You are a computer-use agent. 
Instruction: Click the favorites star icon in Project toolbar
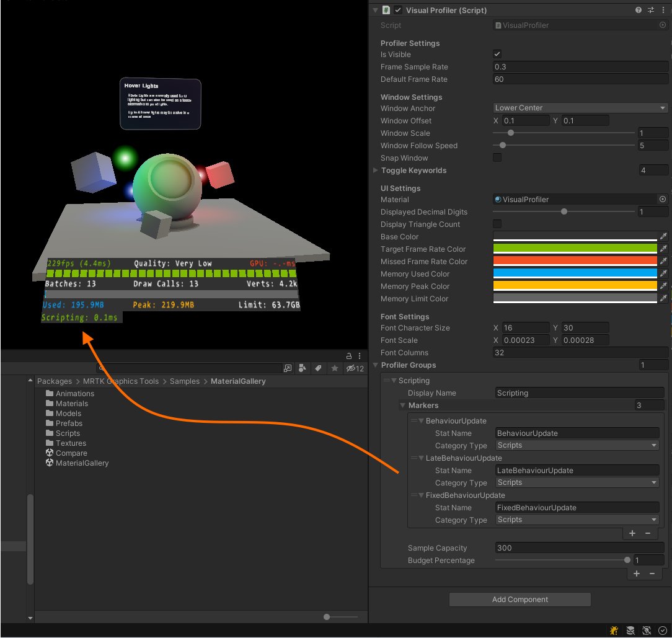tap(333, 368)
